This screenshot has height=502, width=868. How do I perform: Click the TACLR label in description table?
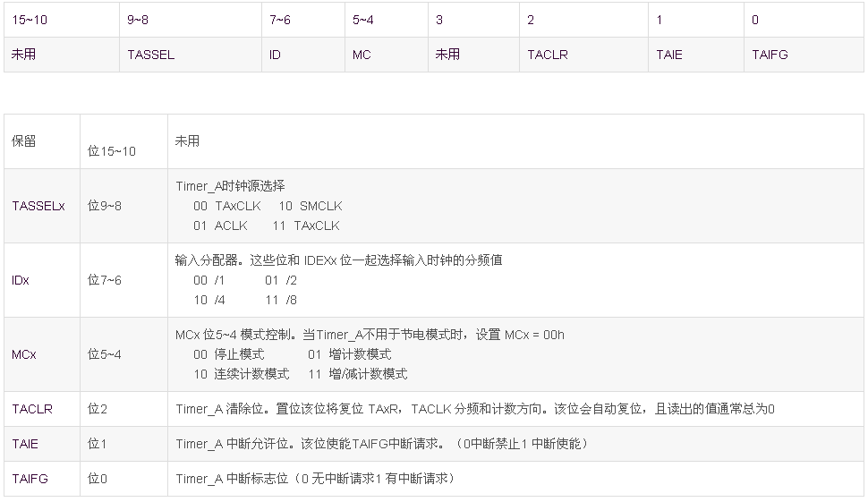pos(32,409)
